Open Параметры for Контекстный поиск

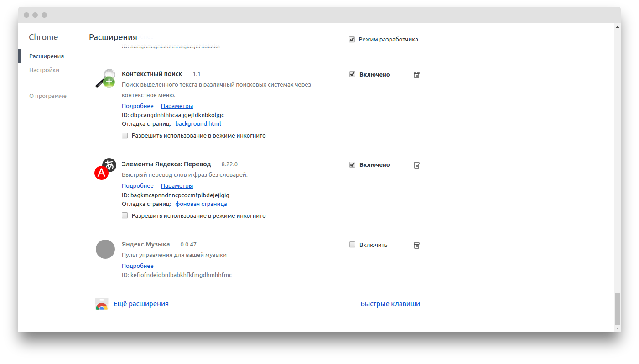tap(177, 106)
